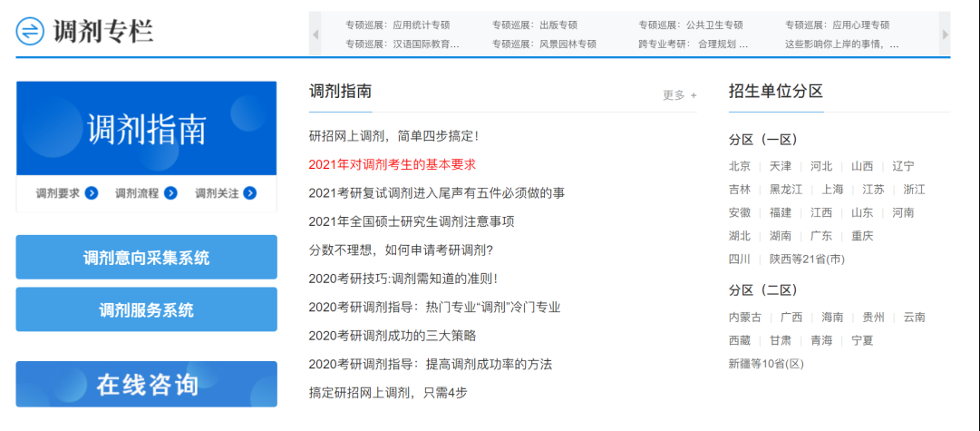Open red link 2021年对调剂考生的基本要求
980x431 pixels.
392,164
